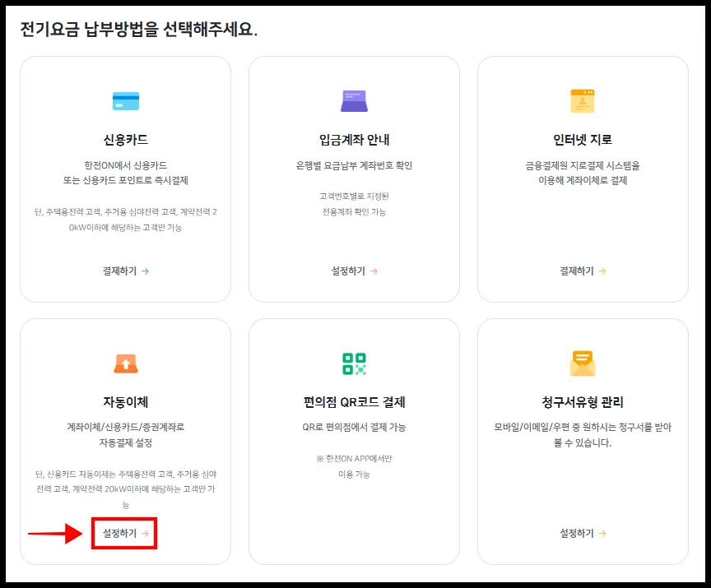Viewport: 711px width, 588px height.
Task: Click the green QR code icon
Action: pos(353,362)
